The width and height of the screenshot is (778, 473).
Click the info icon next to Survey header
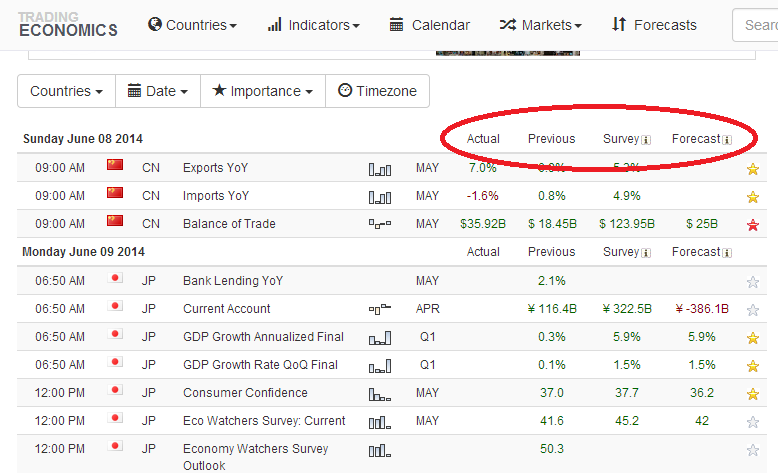pos(646,139)
